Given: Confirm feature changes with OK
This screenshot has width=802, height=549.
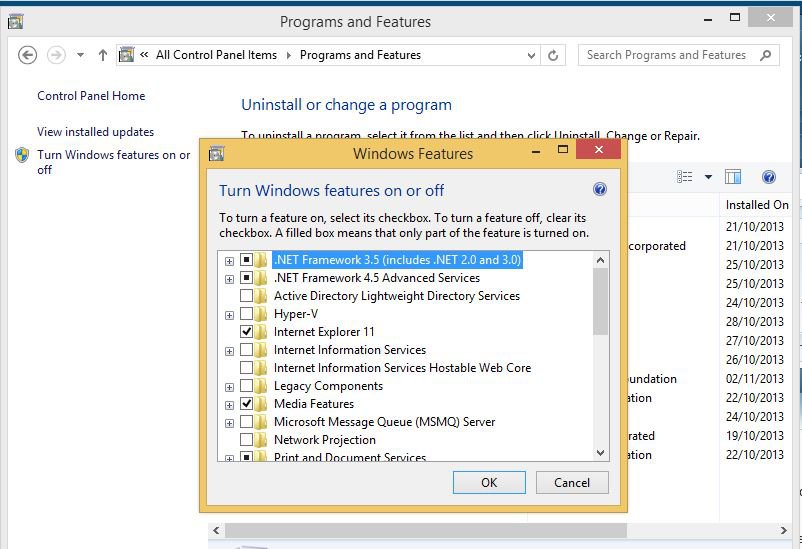Looking at the screenshot, I should [x=489, y=482].
